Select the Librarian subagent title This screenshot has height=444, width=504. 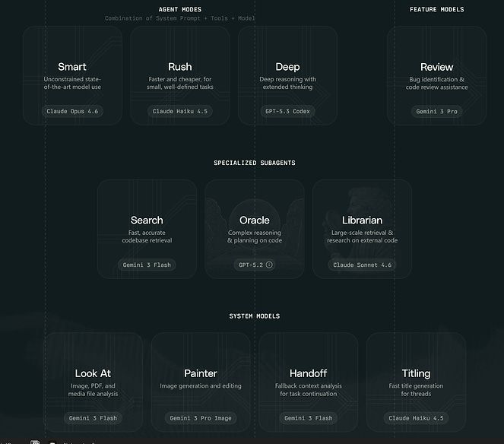click(x=363, y=220)
